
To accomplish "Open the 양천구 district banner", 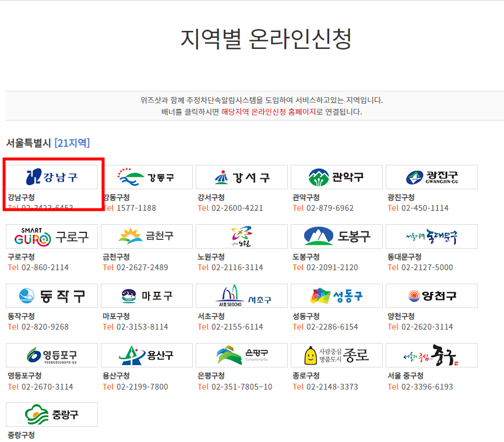I will point(432,296).
